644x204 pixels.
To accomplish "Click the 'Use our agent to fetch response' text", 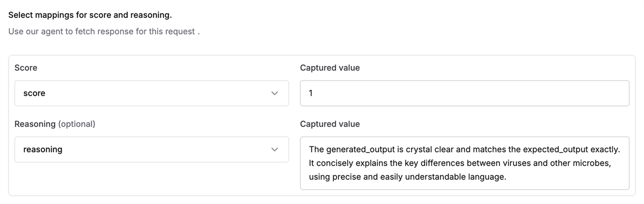I will [104, 31].
